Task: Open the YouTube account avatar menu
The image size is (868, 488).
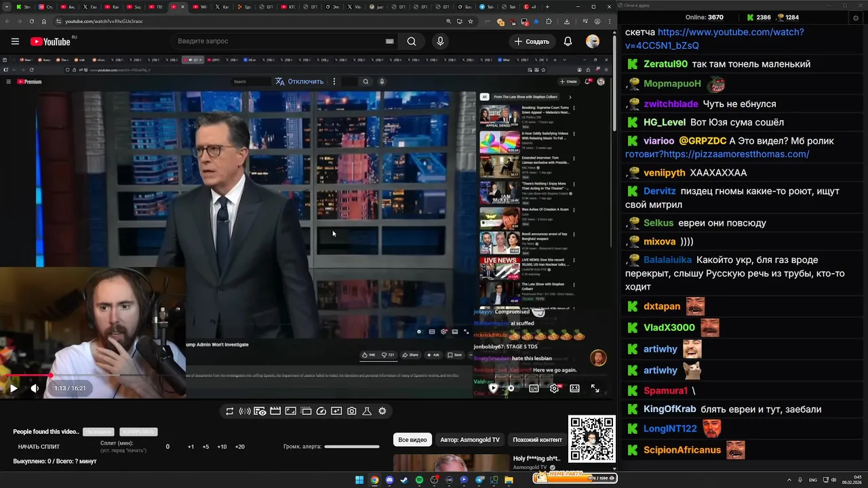Action: point(593,41)
